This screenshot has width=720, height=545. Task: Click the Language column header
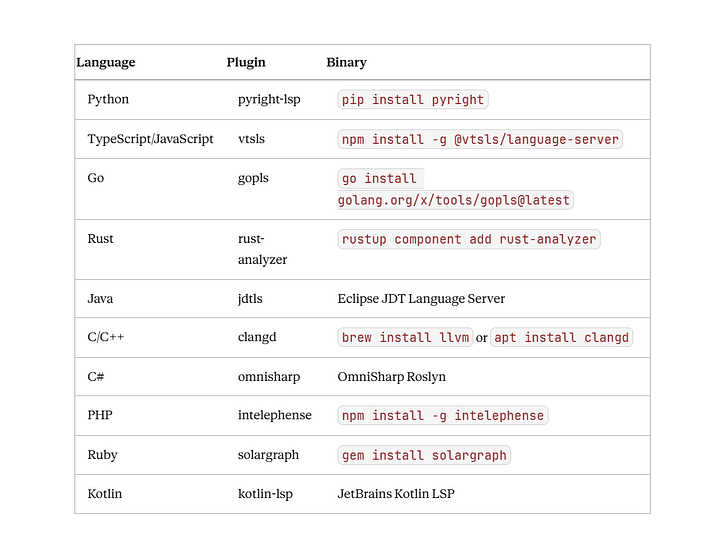(x=105, y=62)
